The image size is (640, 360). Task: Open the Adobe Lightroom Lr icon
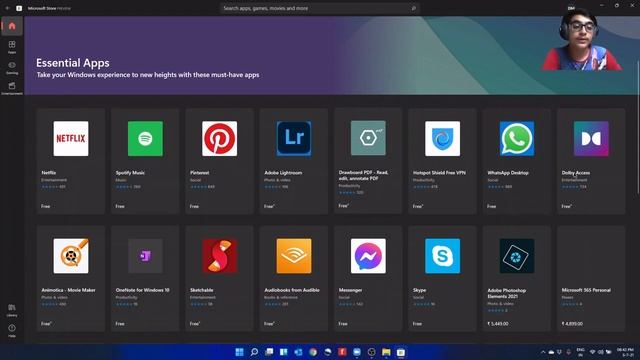(293, 138)
